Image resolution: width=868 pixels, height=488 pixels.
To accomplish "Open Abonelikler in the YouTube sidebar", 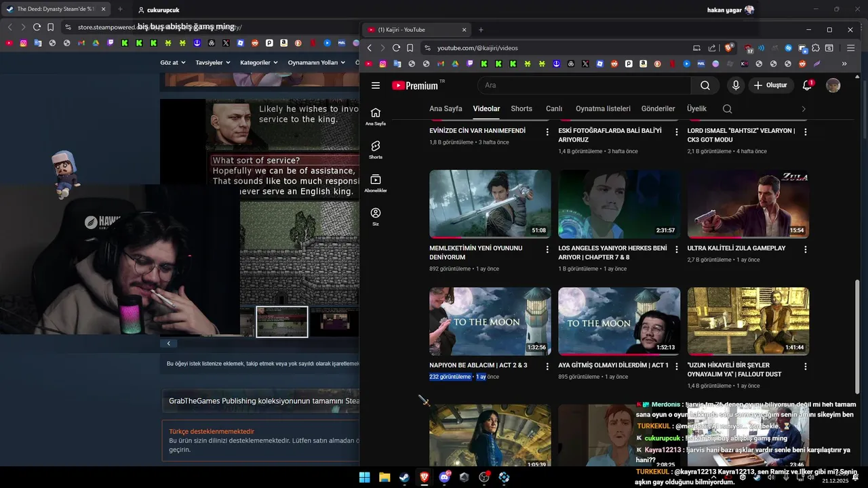I will (376, 183).
